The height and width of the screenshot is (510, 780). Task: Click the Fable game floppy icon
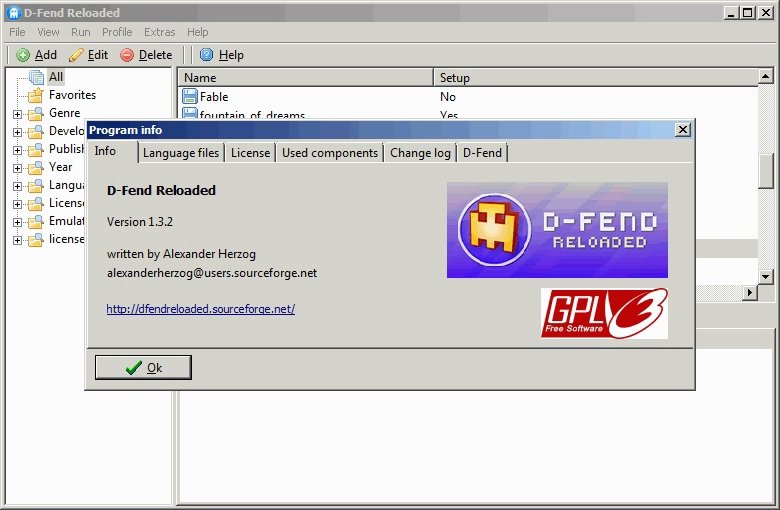point(190,96)
